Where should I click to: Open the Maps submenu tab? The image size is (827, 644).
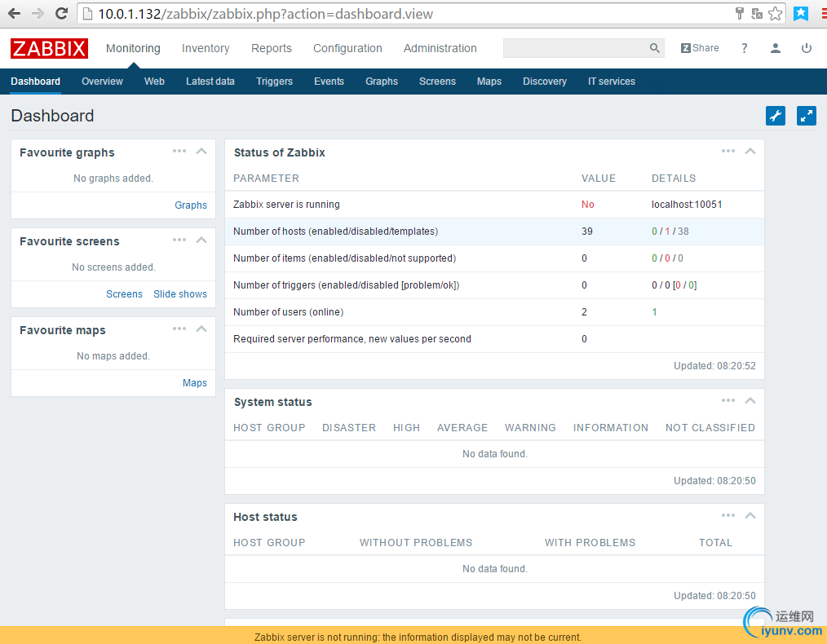(x=489, y=82)
